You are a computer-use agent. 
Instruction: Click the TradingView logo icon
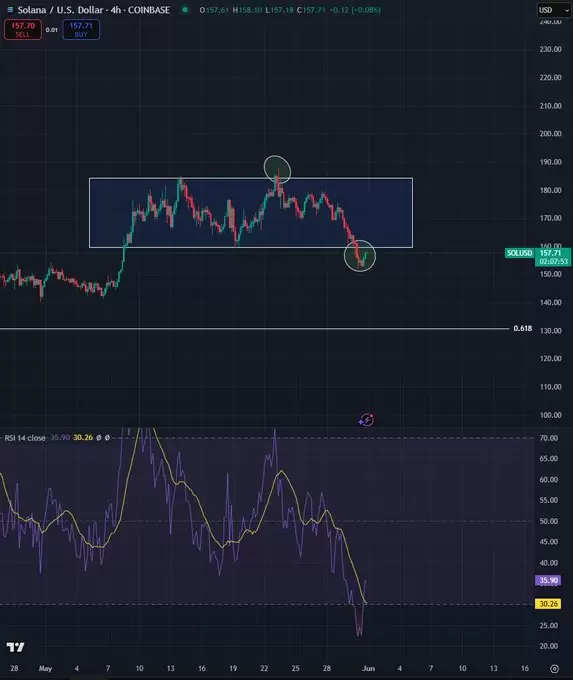16,647
